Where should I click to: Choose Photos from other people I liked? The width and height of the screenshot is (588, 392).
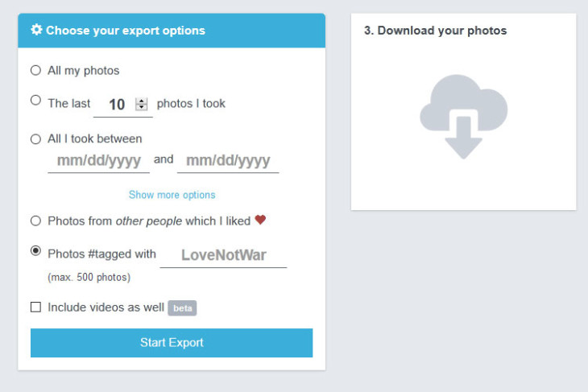(35, 221)
